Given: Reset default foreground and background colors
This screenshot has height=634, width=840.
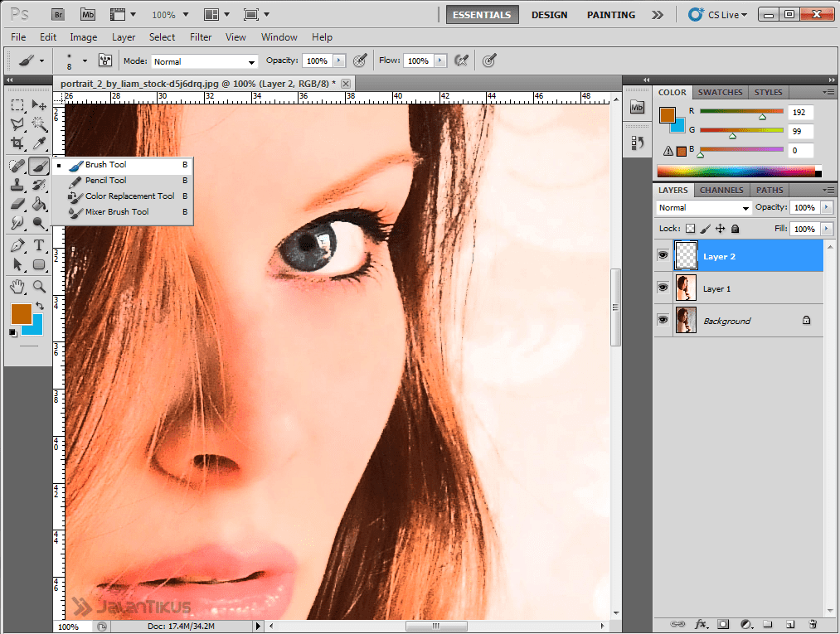Looking at the screenshot, I should (x=13, y=332).
